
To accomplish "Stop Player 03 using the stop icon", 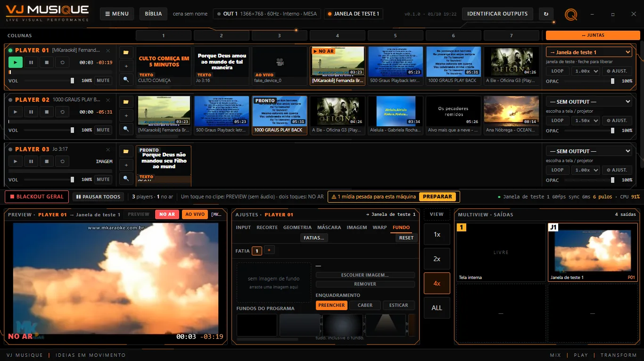I will [x=47, y=161].
